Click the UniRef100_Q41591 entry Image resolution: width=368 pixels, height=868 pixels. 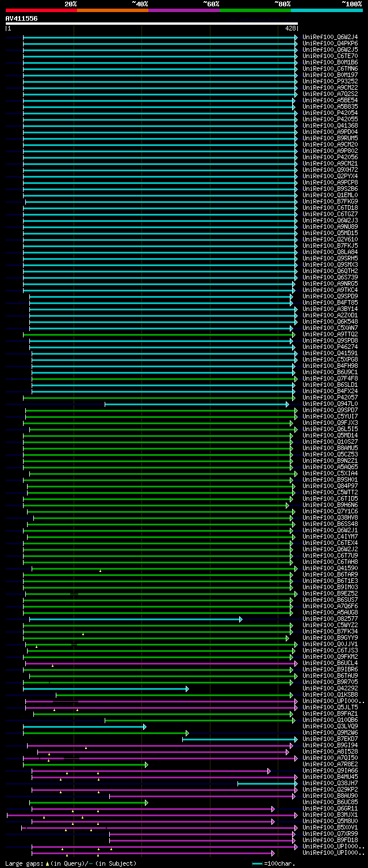click(330, 354)
